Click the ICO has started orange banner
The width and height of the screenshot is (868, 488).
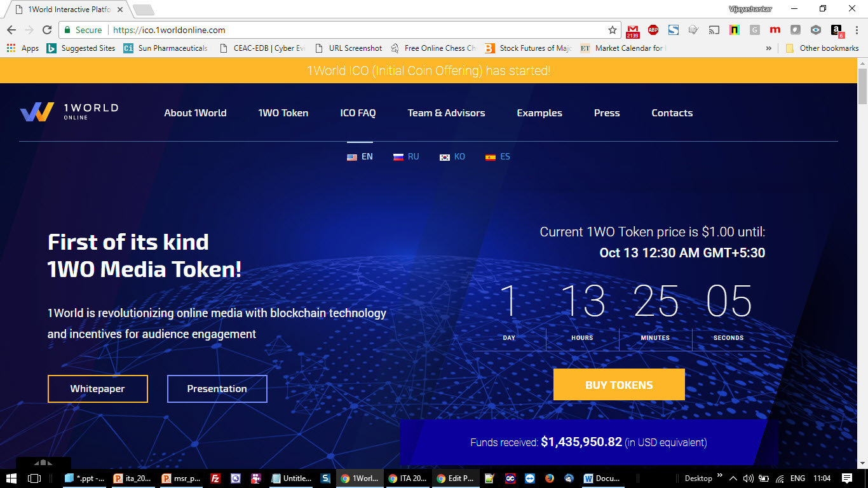429,71
